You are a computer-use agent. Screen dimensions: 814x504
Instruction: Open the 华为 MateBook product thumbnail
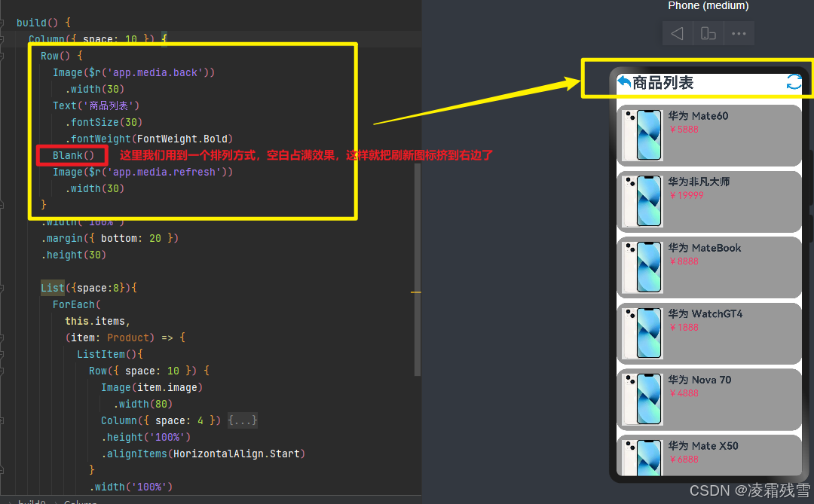click(x=643, y=267)
